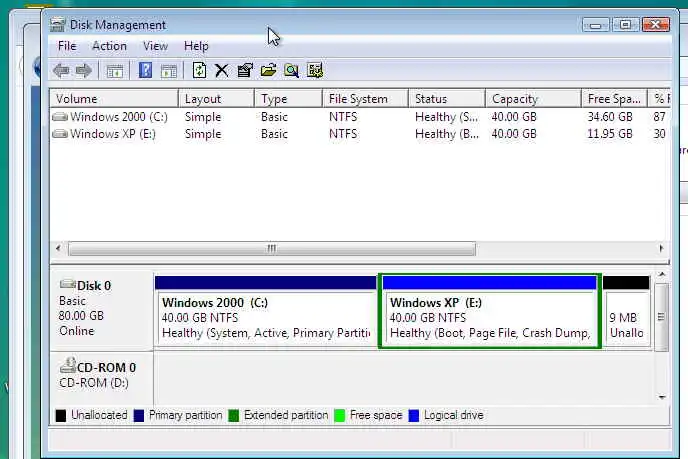Open Help via the blue question mark icon

click(x=145, y=70)
